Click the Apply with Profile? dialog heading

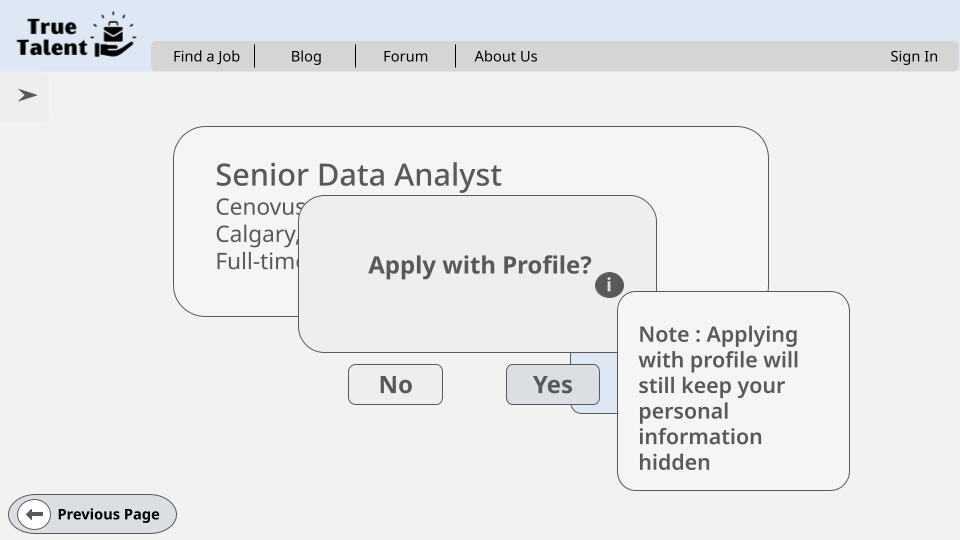[x=479, y=265]
